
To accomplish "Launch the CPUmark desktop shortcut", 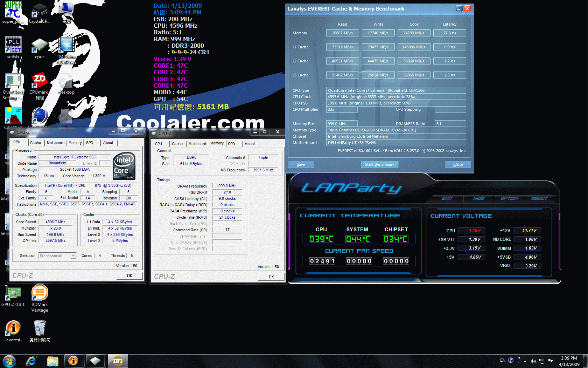I will click(40, 86).
